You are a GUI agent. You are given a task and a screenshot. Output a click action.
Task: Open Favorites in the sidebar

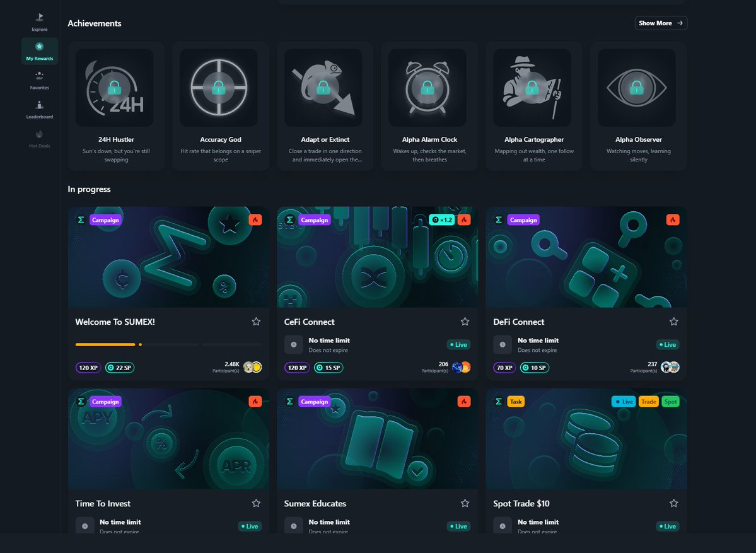tap(40, 81)
